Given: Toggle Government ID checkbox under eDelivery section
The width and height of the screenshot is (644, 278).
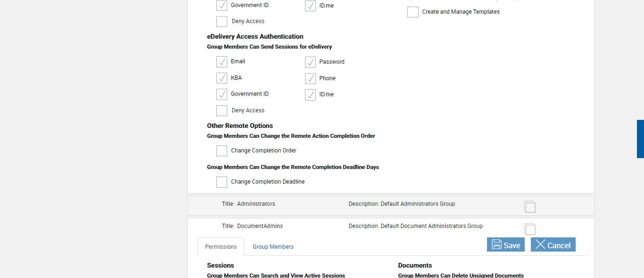Looking at the screenshot, I should [x=222, y=94].
